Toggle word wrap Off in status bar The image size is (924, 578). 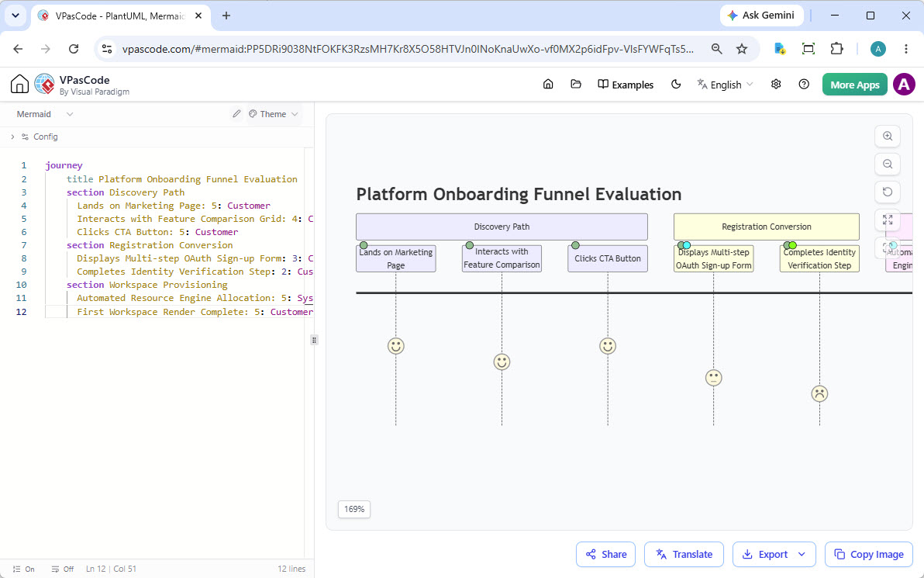(x=63, y=569)
